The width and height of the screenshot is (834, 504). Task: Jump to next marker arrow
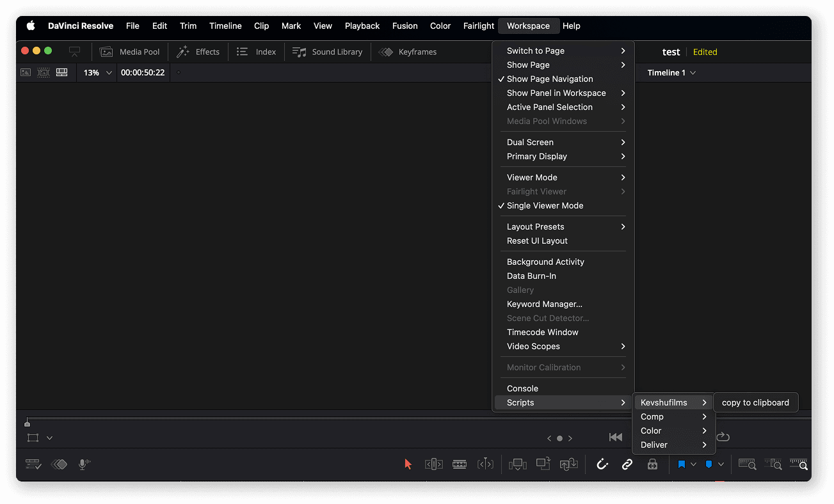click(x=570, y=438)
